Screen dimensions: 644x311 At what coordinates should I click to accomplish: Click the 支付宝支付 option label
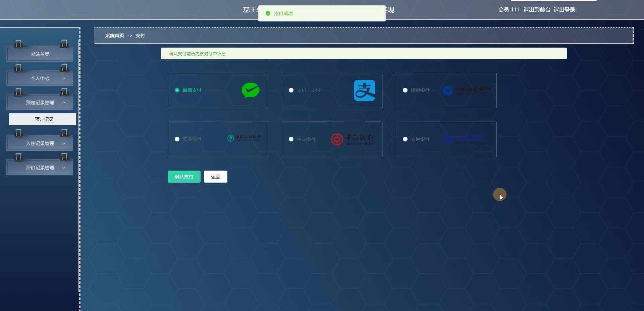point(308,90)
